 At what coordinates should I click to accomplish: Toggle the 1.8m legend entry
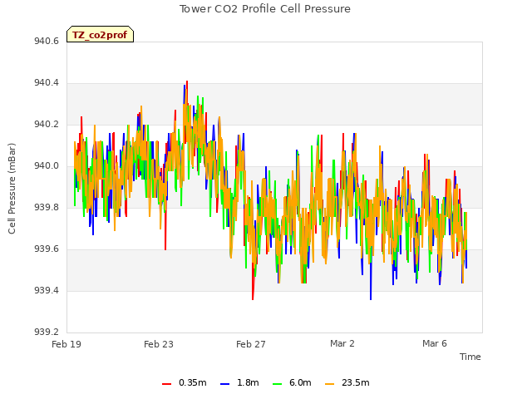(239, 382)
